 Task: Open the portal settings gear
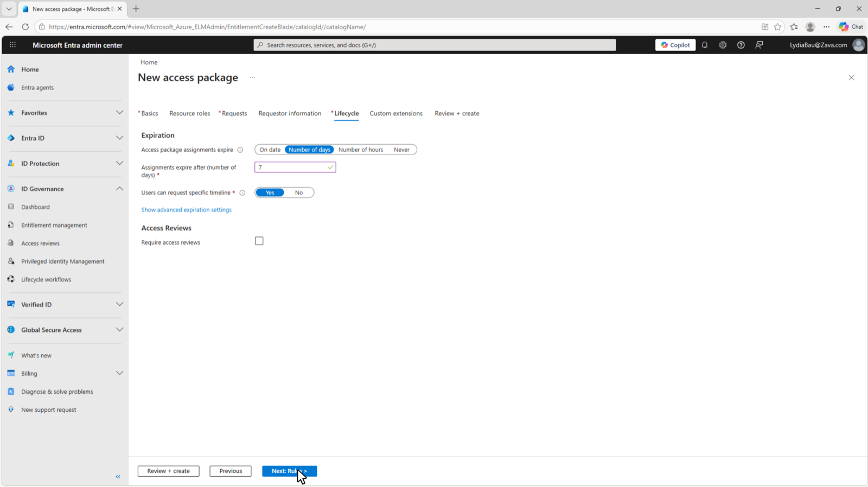click(723, 45)
